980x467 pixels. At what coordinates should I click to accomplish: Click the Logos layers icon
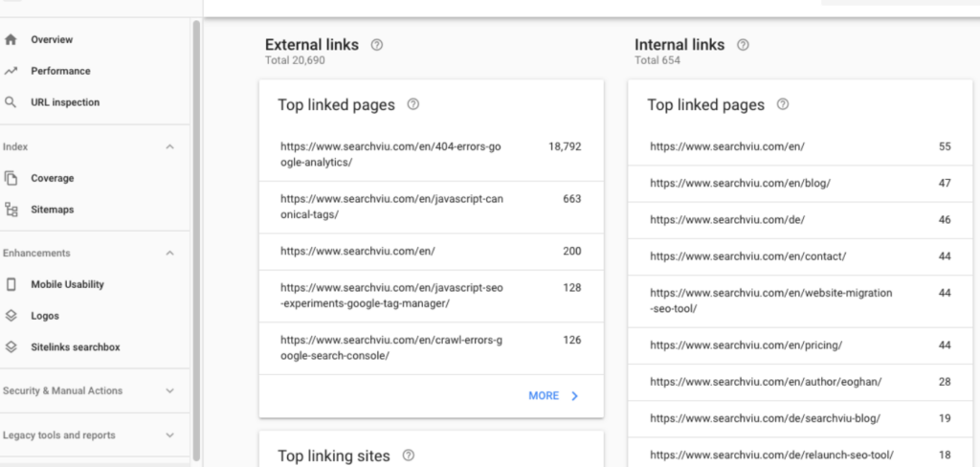point(11,316)
